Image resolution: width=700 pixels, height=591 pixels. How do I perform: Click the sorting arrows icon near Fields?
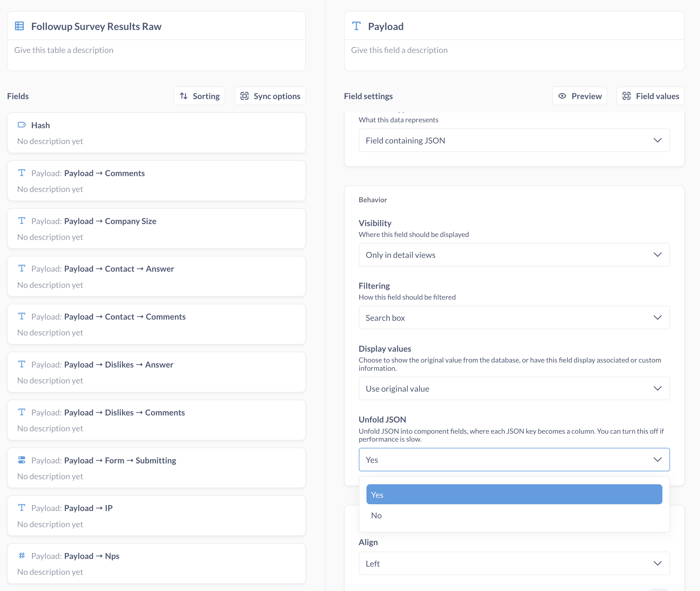[x=184, y=96]
